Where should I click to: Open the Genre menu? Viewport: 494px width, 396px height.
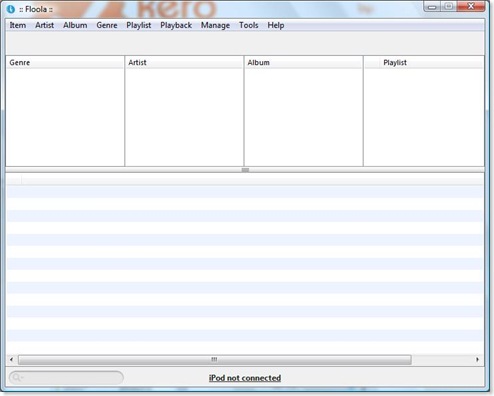click(x=107, y=25)
